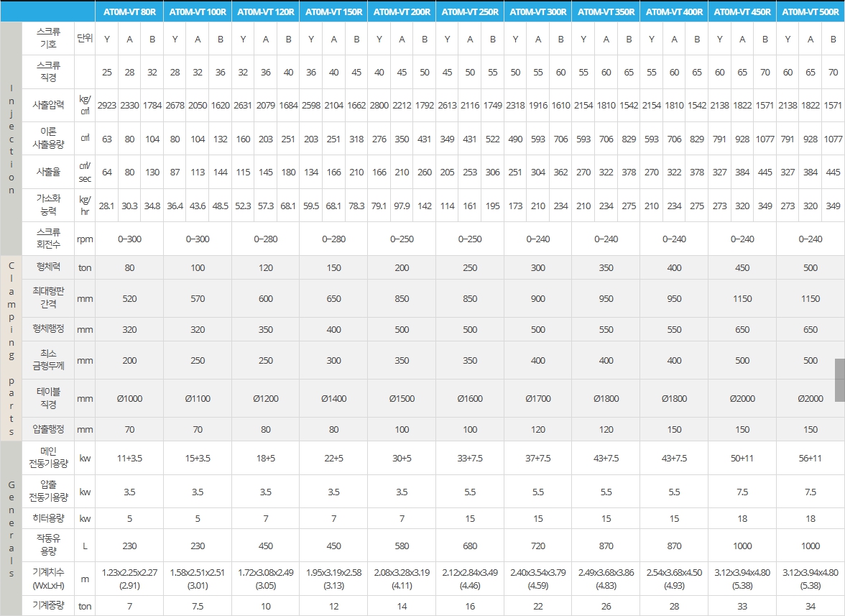Viewport: 845px width, 616px height.
Task: Select the ATOM-VT 500R column header
Action: 811,12
